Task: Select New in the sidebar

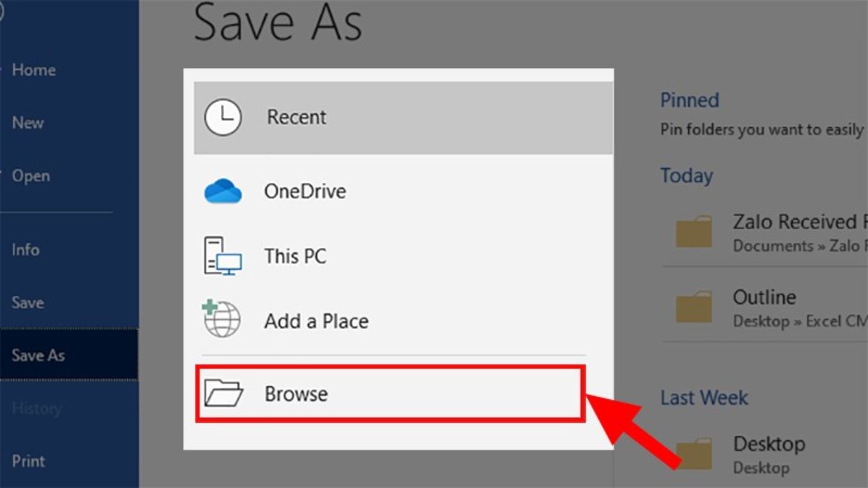Action: point(28,123)
